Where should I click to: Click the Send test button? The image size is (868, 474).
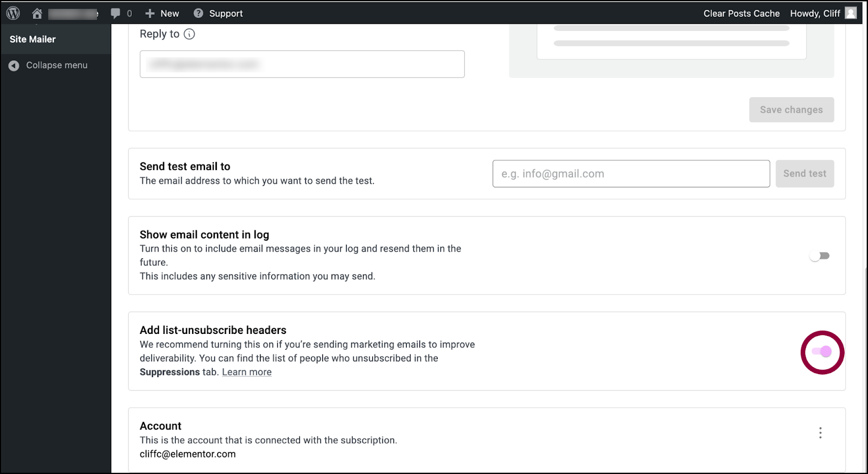[805, 174]
